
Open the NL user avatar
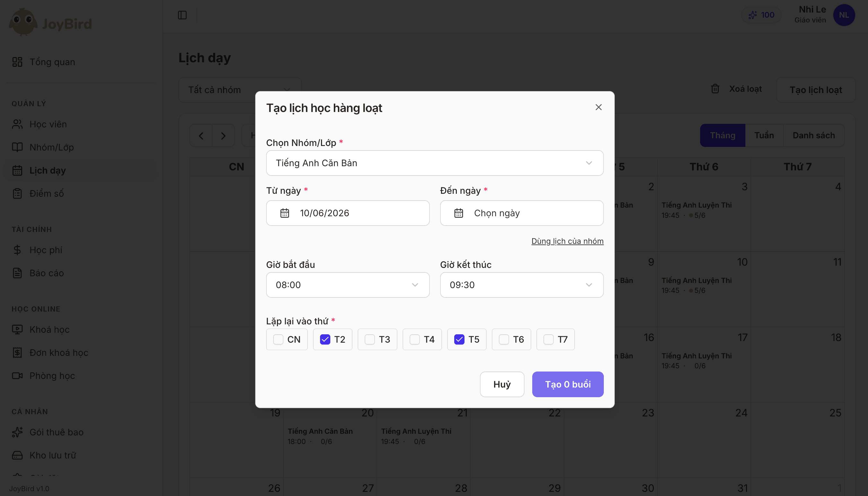(844, 15)
